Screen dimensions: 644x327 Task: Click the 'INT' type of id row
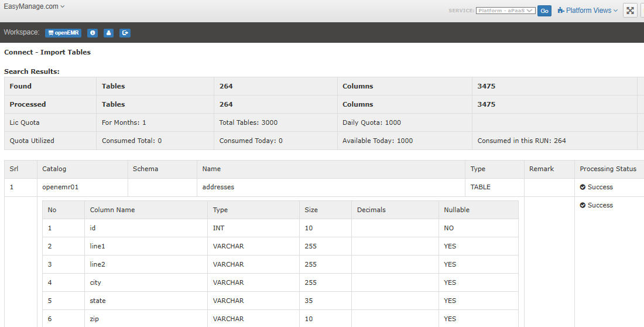point(218,228)
